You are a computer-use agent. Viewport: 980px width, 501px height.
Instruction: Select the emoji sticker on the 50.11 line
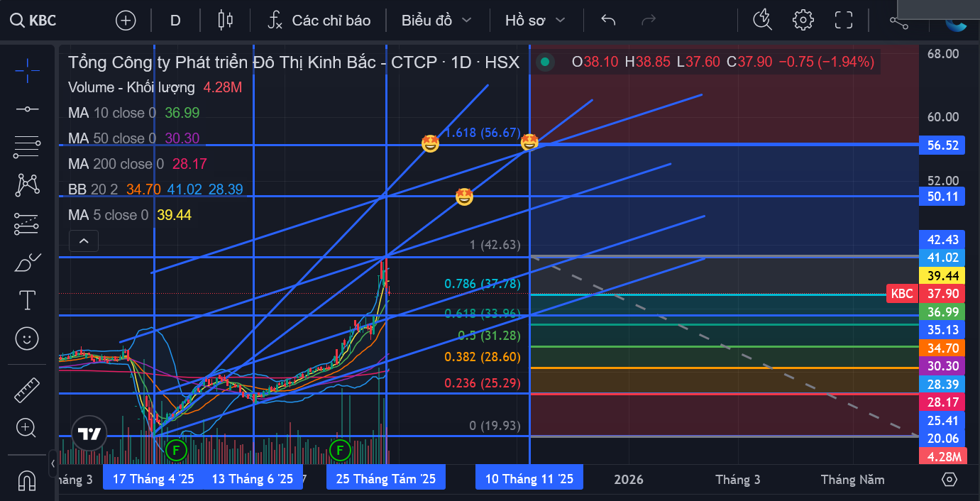coord(464,197)
